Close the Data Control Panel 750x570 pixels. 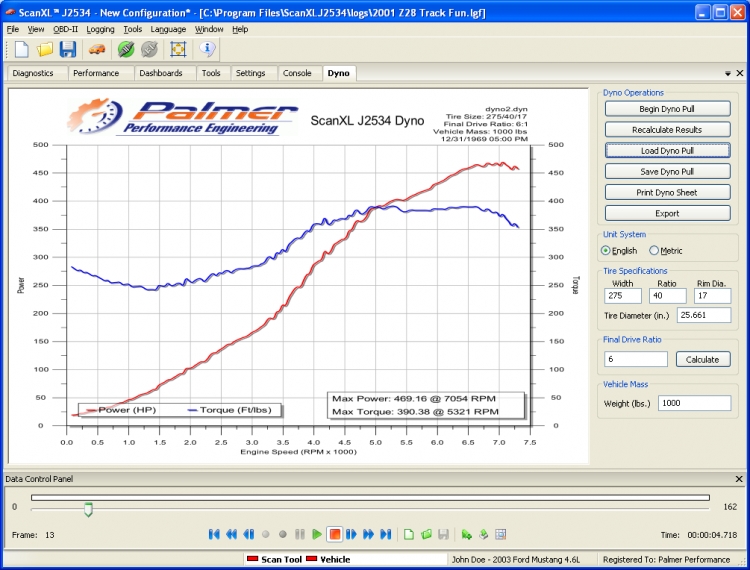739,479
